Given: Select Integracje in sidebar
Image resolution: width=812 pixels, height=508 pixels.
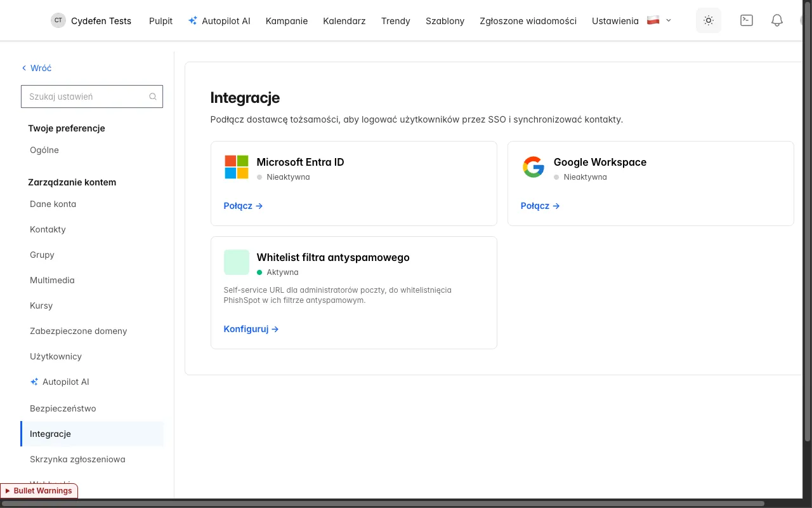Looking at the screenshot, I should coord(91,434).
